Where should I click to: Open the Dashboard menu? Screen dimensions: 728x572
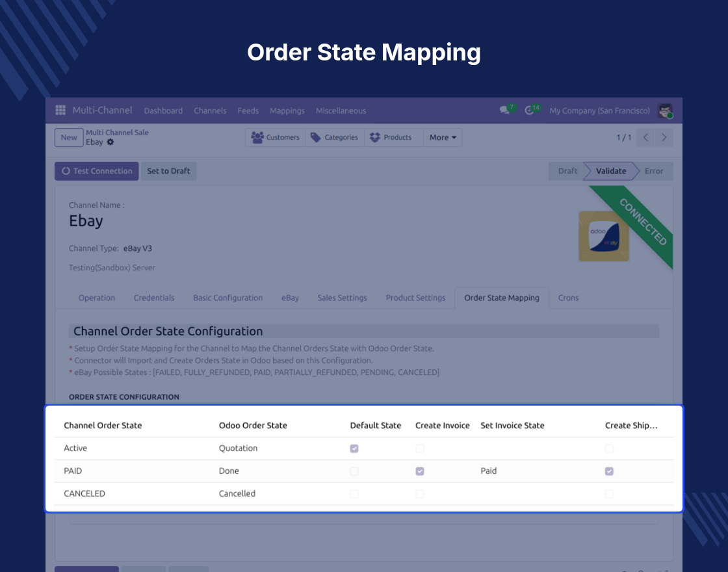click(x=163, y=110)
